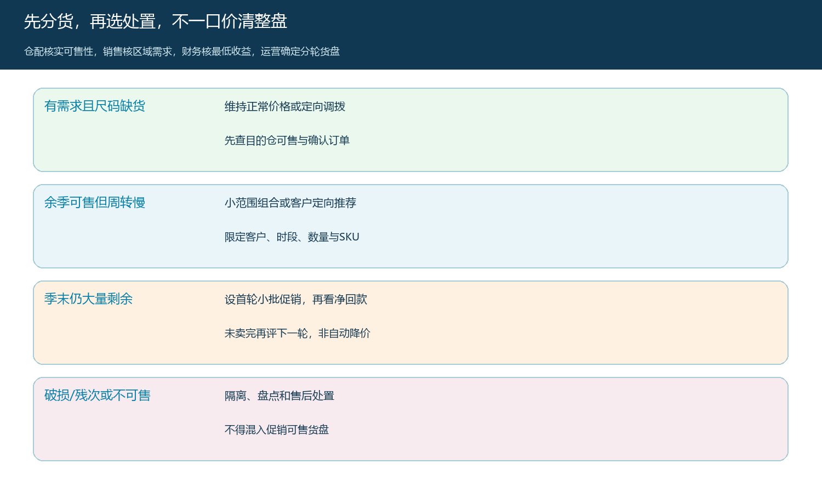The image size is (822, 504).
Task: Click the text 小范围组合或客户定向推荐
Action: coord(290,203)
